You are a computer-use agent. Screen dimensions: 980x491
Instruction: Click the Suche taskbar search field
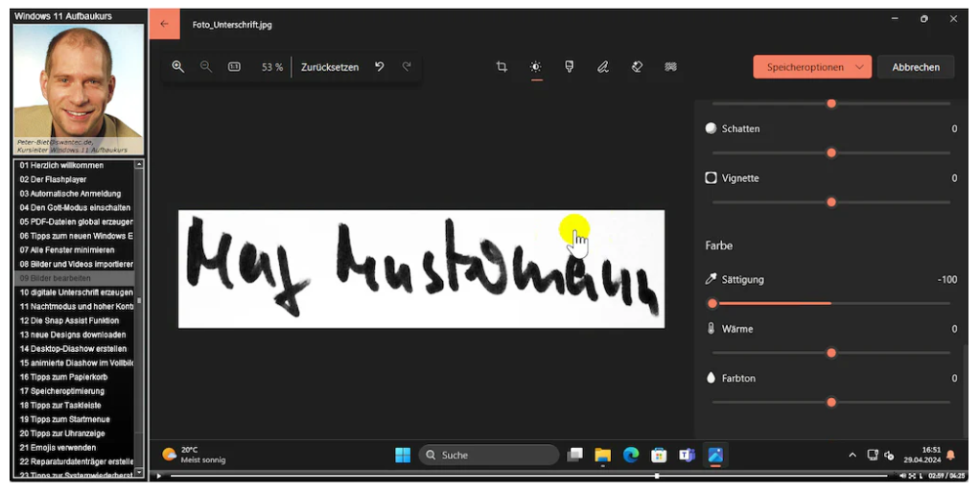[489, 455]
